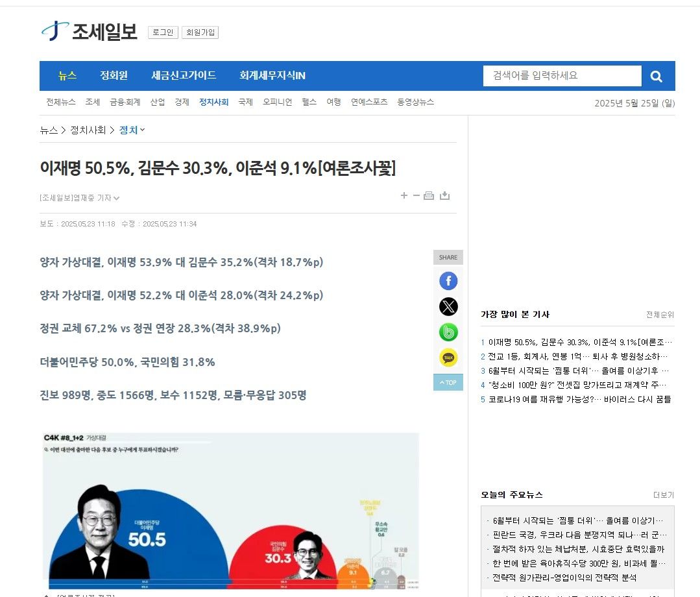The width and height of the screenshot is (700, 597).
Task: Click the search input field
Action: point(562,76)
